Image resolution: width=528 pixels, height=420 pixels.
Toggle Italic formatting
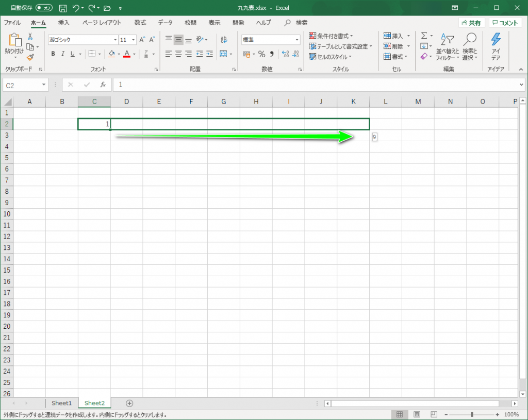(x=63, y=54)
